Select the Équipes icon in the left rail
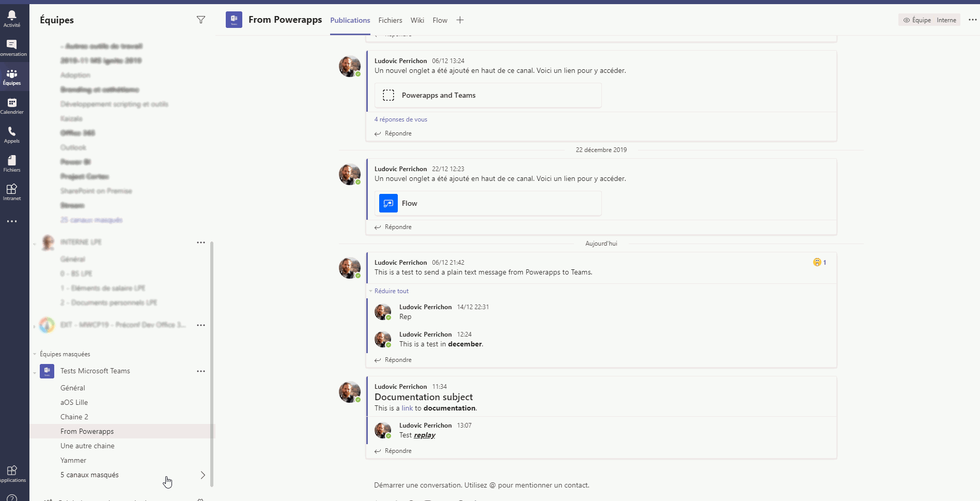This screenshot has width=980, height=501. click(x=12, y=77)
